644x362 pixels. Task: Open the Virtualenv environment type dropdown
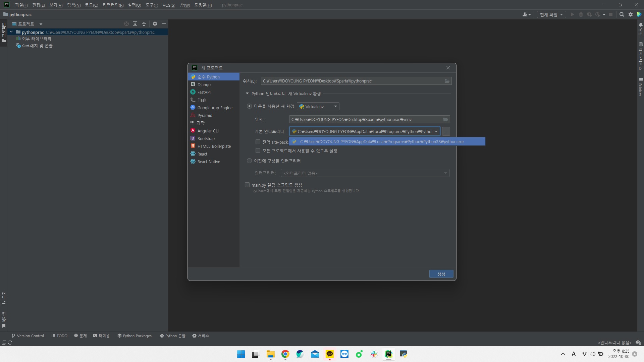[x=318, y=107]
